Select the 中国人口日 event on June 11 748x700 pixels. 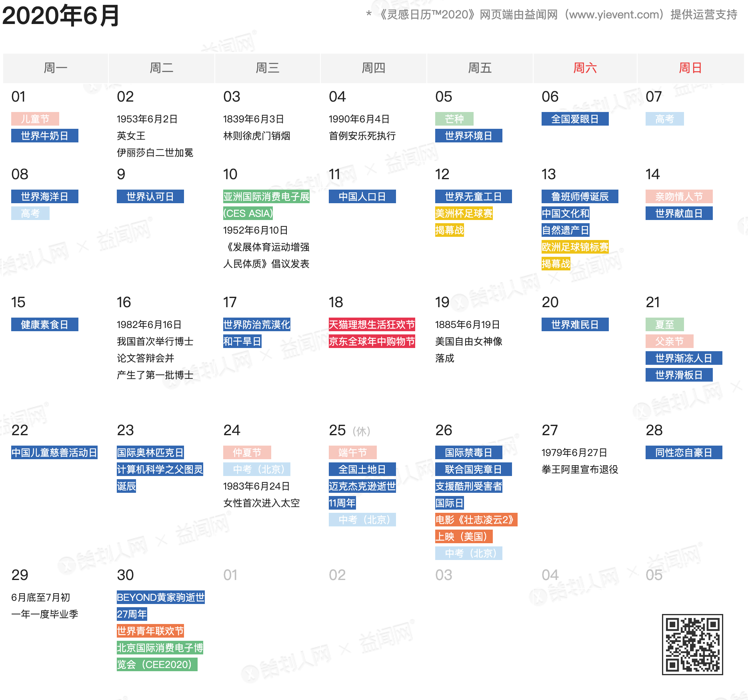click(362, 196)
